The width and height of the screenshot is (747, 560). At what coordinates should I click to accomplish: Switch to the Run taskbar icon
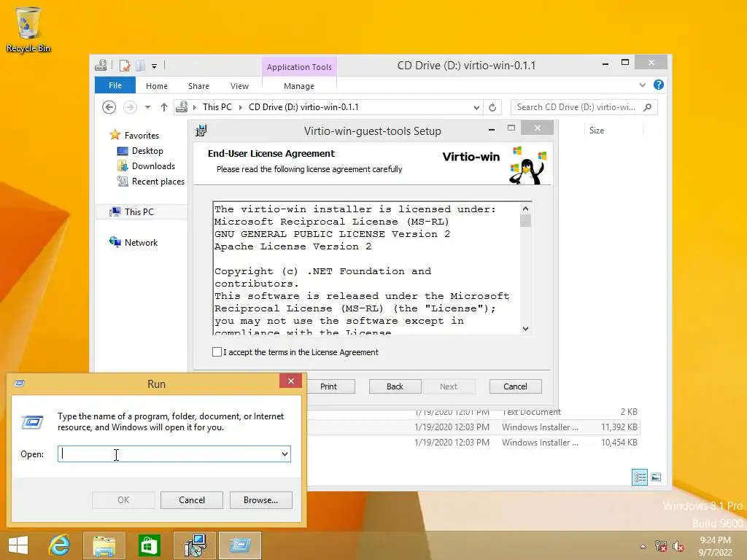[x=240, y=545]
